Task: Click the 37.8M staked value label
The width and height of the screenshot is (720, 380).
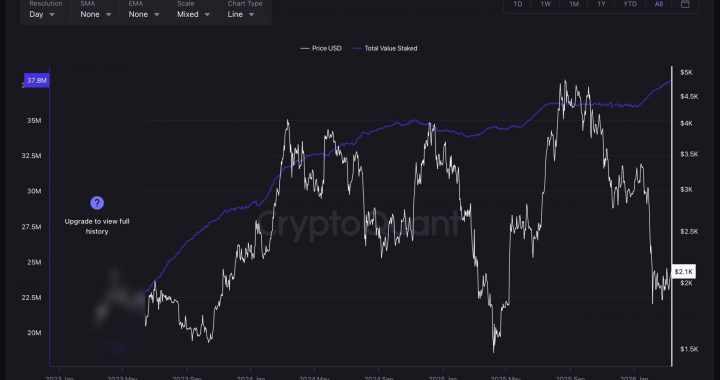Action: (x=37, y=81)
